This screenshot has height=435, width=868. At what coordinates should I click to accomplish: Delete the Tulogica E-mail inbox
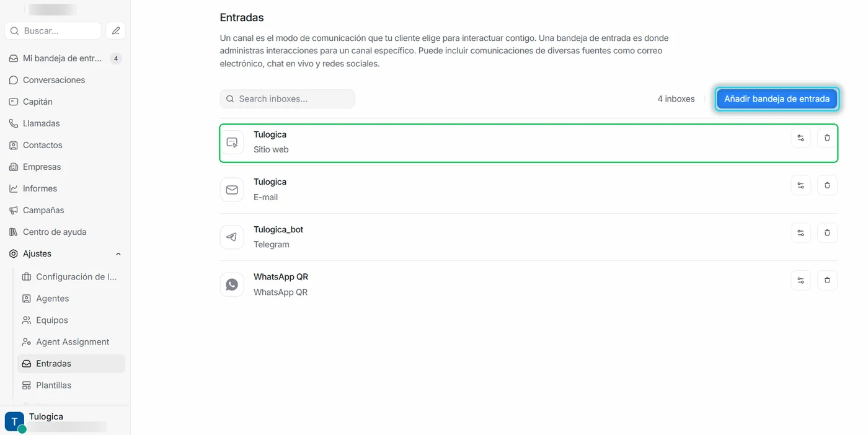[x=827, y=185]
